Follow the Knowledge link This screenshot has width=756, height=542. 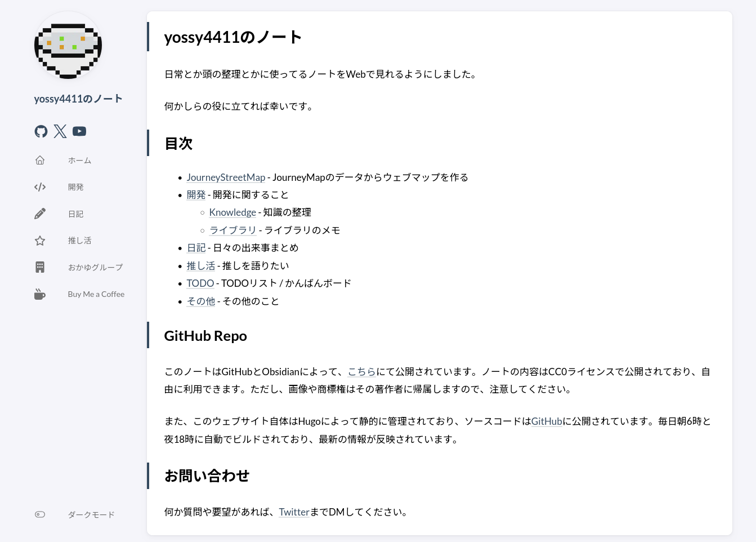[232, 212]
